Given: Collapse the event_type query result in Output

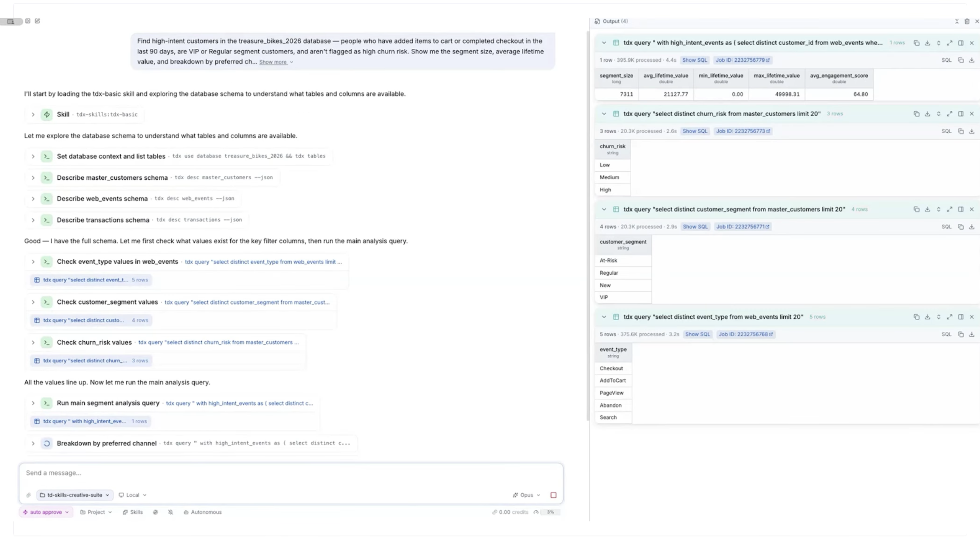Looking at the screenshot, I should coord(604,317).
